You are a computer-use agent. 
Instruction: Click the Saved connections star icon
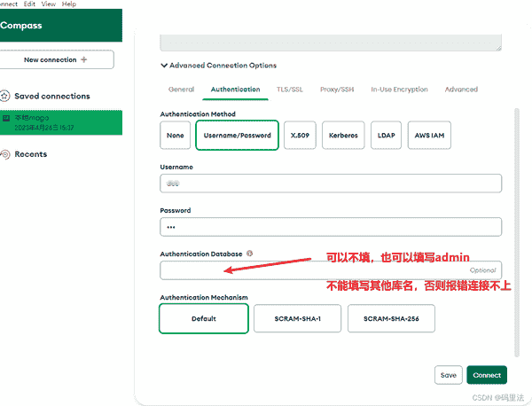coord(4,96)
